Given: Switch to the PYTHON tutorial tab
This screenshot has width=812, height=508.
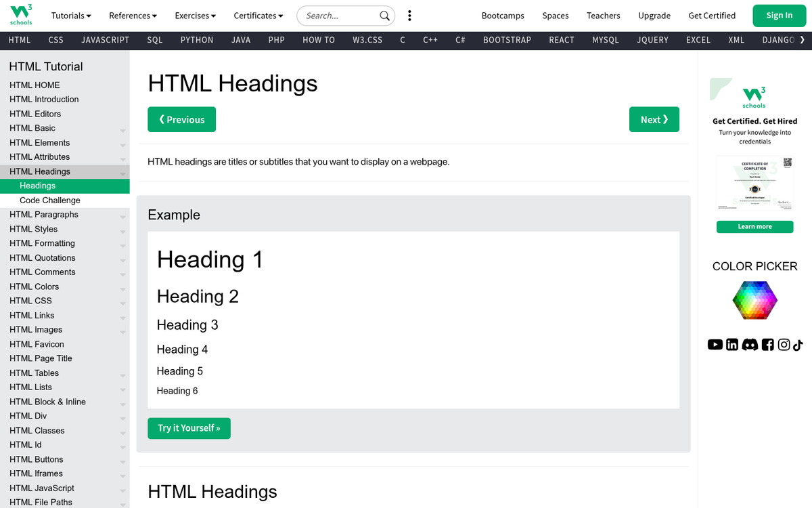Looking at the screenshot, I should coord(196,40).
